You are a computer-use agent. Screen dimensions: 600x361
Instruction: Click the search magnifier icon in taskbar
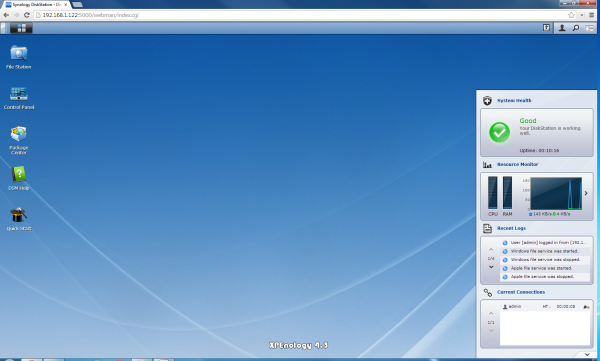(x=576, y=28)
